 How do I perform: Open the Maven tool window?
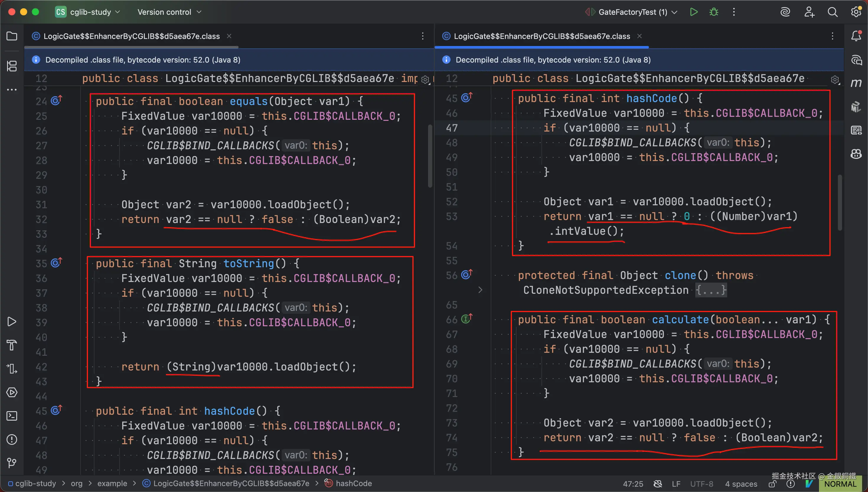tap(856, 83)
